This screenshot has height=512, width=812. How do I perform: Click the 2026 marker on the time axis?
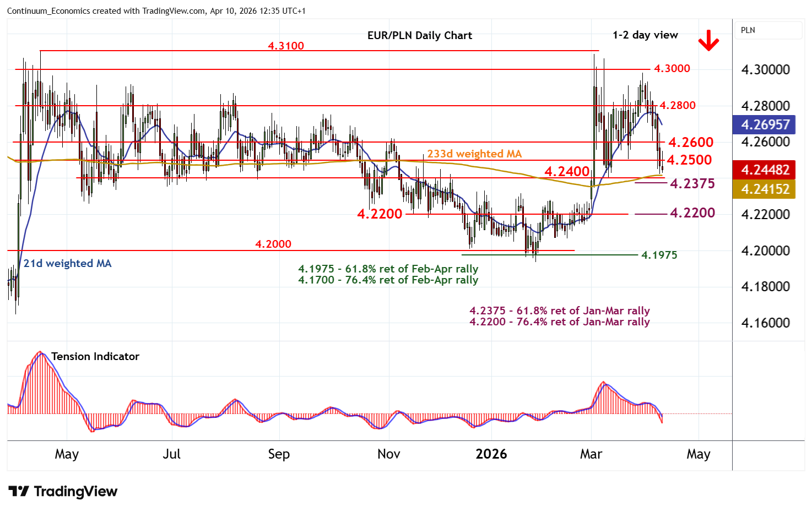tap(491, 454)
